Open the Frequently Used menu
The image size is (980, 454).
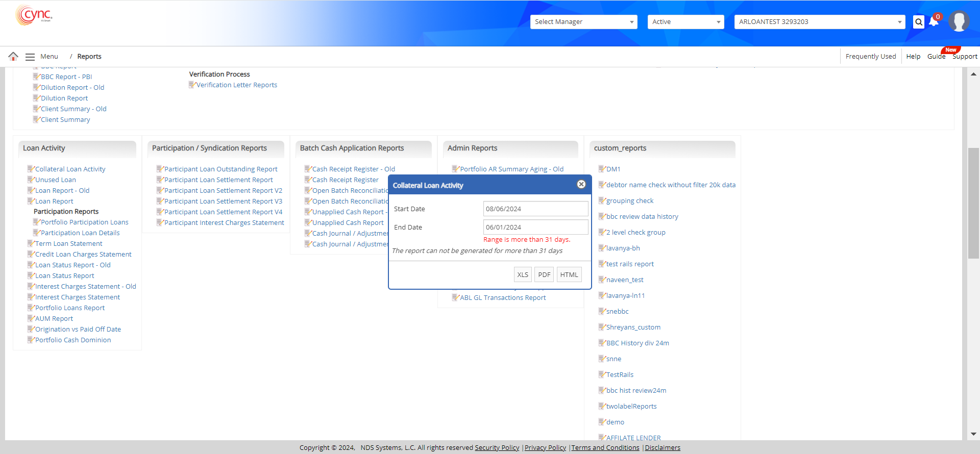(x=870, y=57)
